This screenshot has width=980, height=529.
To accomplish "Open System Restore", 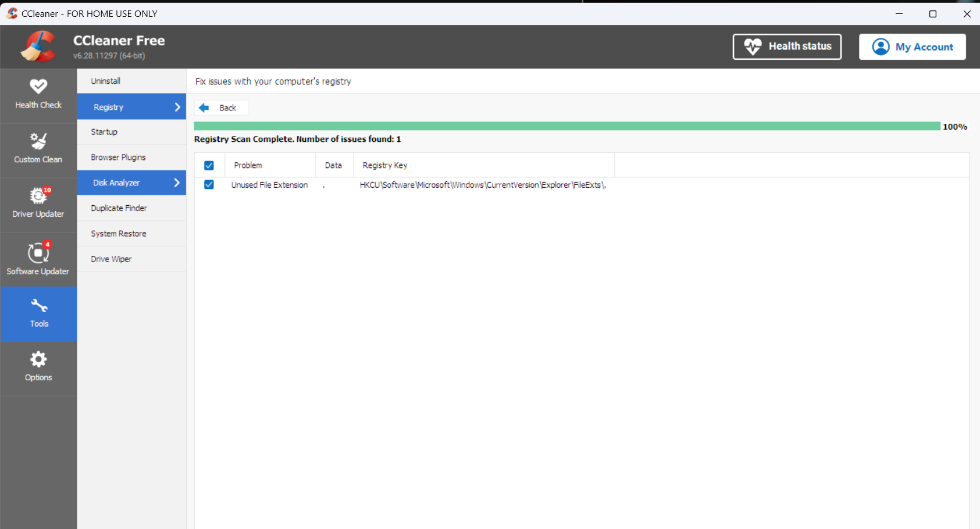I will tap(131, 234).
